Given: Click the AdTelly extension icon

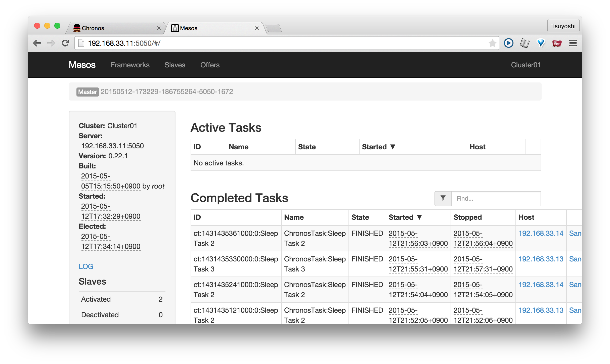Looking at the screenshot, I should pos(557,43).
